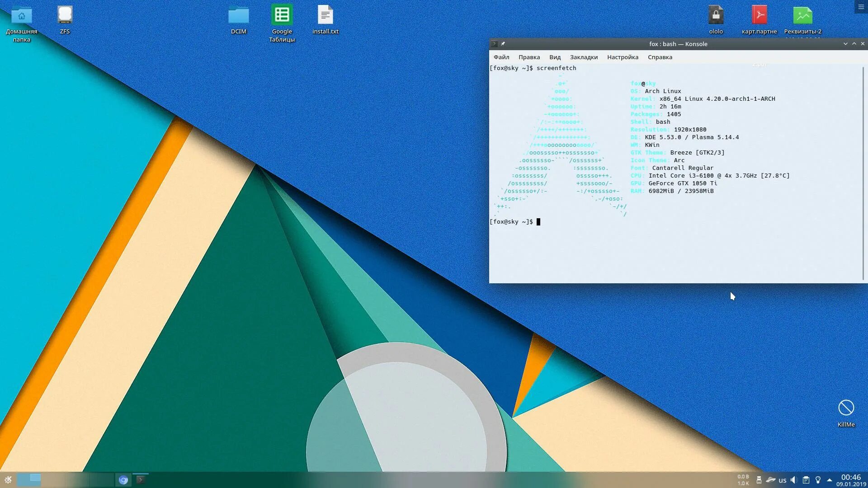Click the UFO-shaped tray icon
Screen dimensions: 868x488
click(x=771, y=480)
